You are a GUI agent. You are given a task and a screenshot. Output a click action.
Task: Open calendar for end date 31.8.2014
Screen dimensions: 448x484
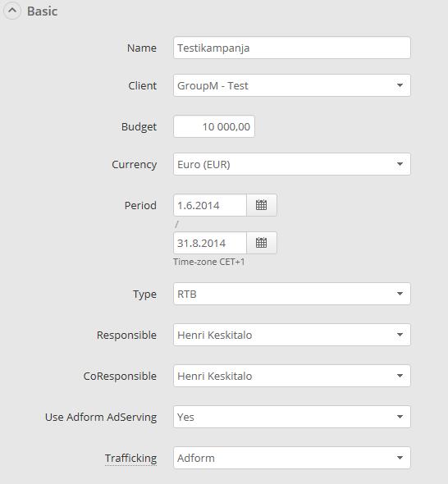[x=262, y=243]
